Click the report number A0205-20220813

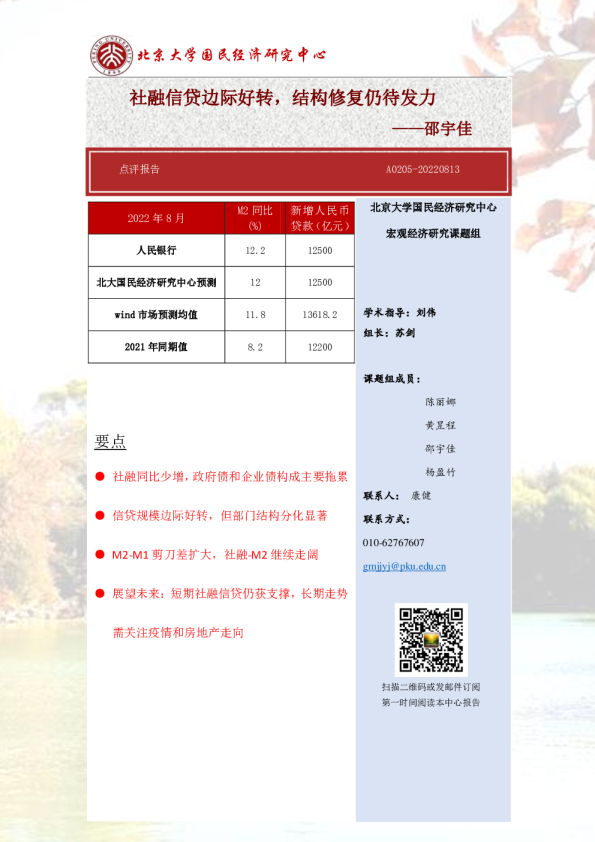click(423, 169)
